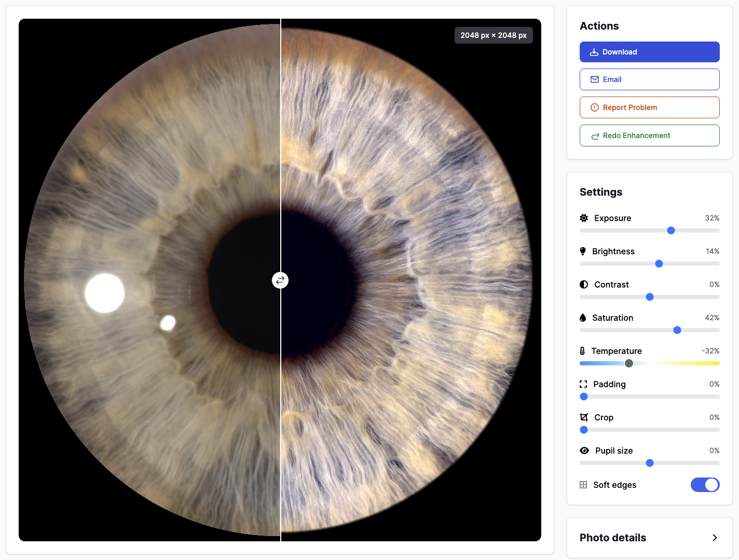Click the Crop slider handle

584,430
